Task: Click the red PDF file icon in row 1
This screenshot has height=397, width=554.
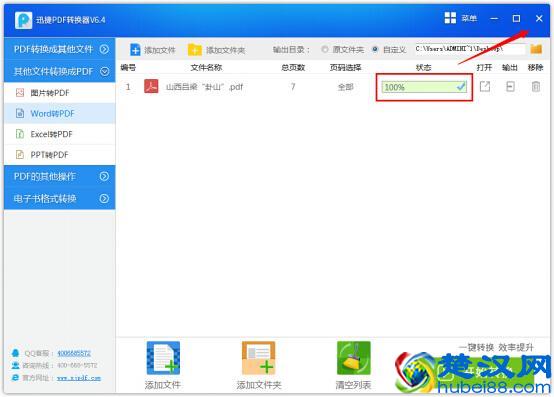Action: (x=151, y=87)
